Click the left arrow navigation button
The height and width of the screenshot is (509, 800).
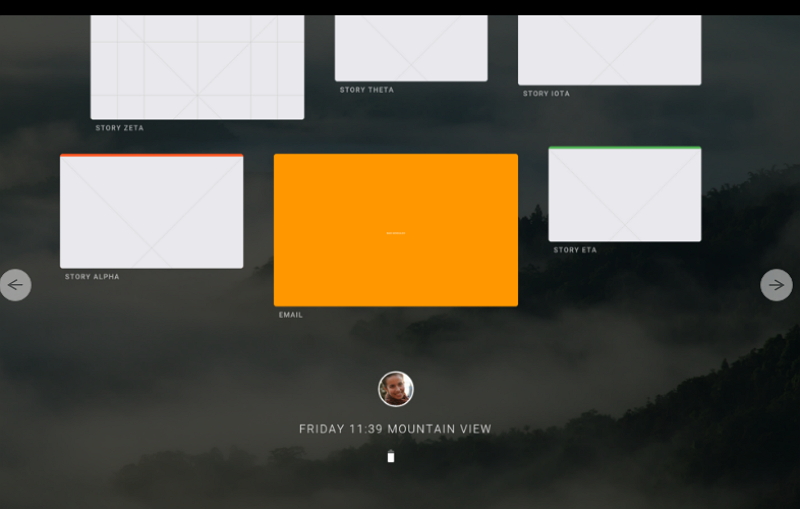[15, 285]
